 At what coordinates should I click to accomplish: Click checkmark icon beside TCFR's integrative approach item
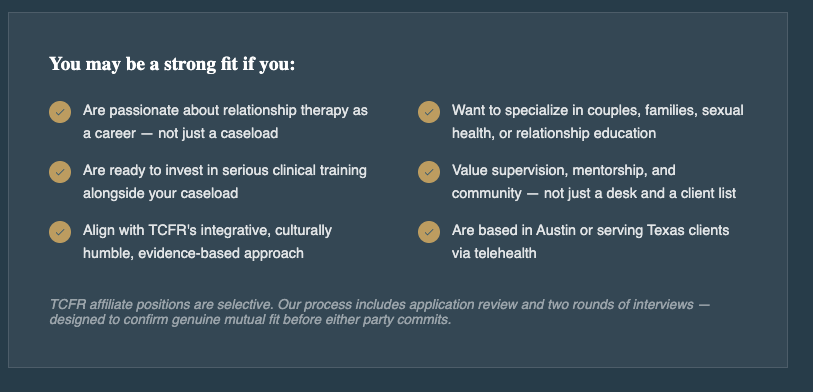60,232
